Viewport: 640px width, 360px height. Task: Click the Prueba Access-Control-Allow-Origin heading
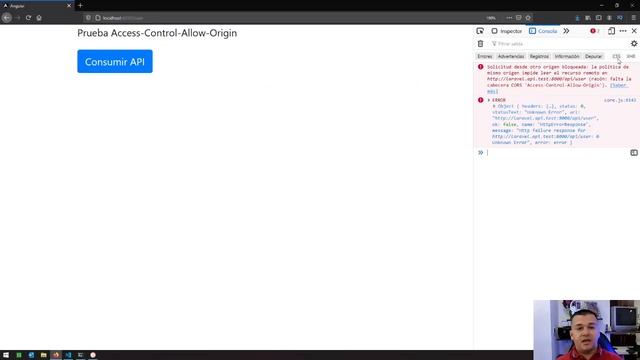tap(157, 33)
